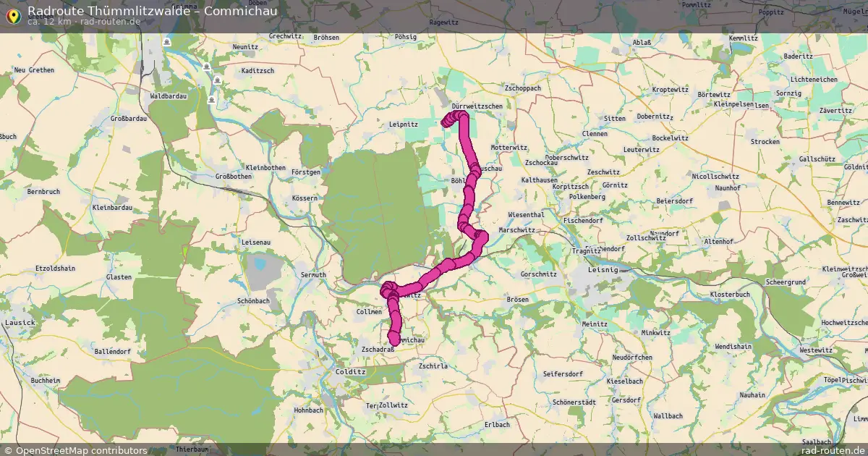Image resolution: width=868 pixels, height=456 pixels.
Task: Click the Nauhain place label
Action: click(752, 395)
